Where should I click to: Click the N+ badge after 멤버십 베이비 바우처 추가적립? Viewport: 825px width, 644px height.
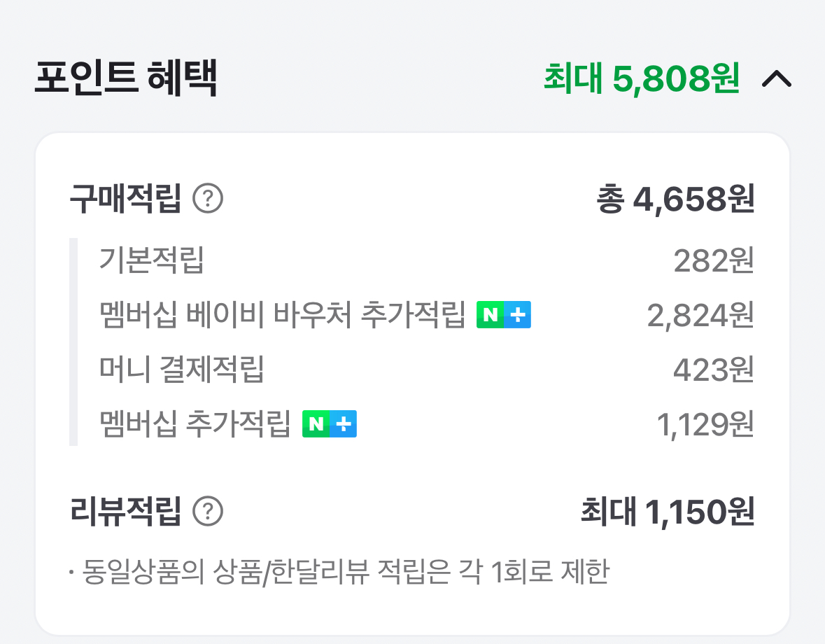[504, 316]
